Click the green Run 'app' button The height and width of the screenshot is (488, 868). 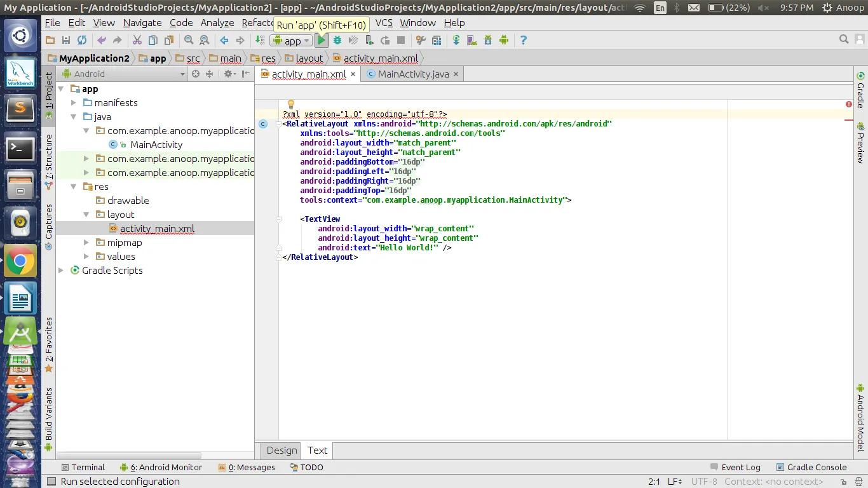(x=322, y=40)
